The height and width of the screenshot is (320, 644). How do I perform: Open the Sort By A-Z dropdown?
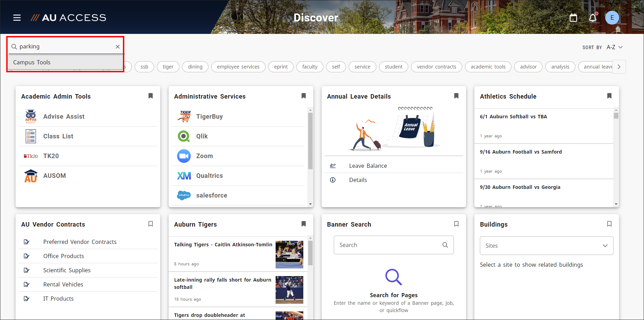click(x=615, y=47)
